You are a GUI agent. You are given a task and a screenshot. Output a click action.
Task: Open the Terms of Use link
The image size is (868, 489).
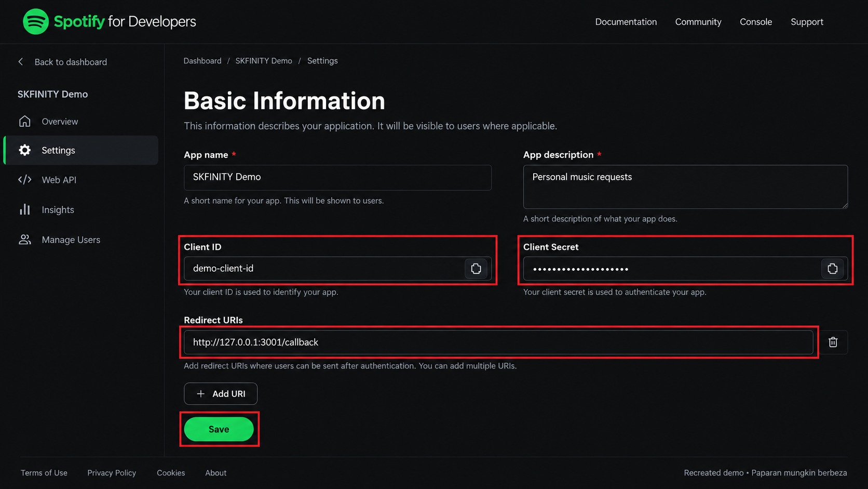[x=44, y=473]
